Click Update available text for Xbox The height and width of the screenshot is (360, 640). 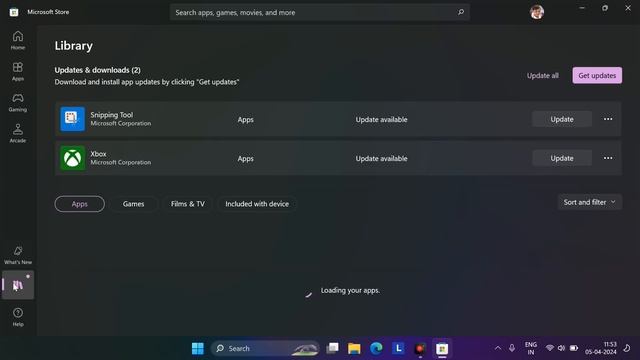[x=381, y=158]
